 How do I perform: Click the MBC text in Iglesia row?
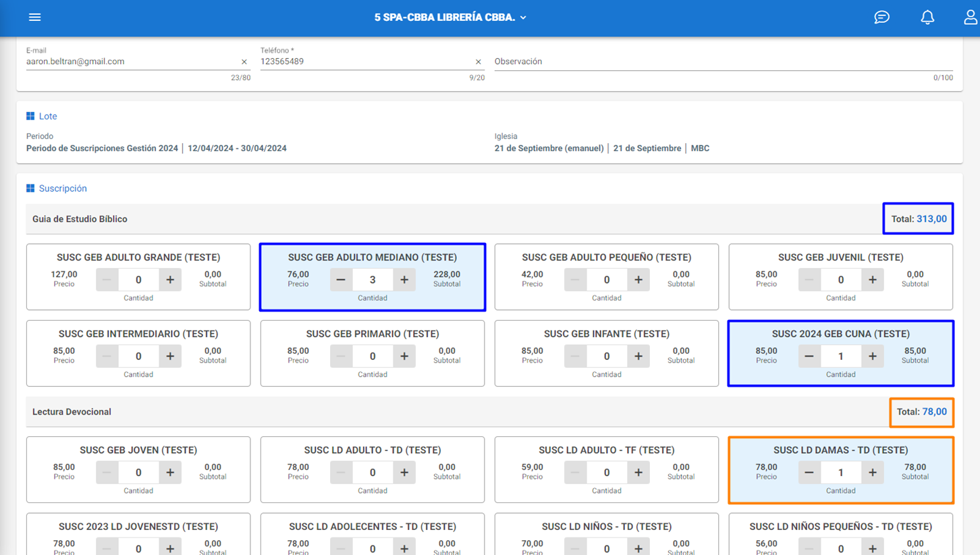[x=700, y=149]
